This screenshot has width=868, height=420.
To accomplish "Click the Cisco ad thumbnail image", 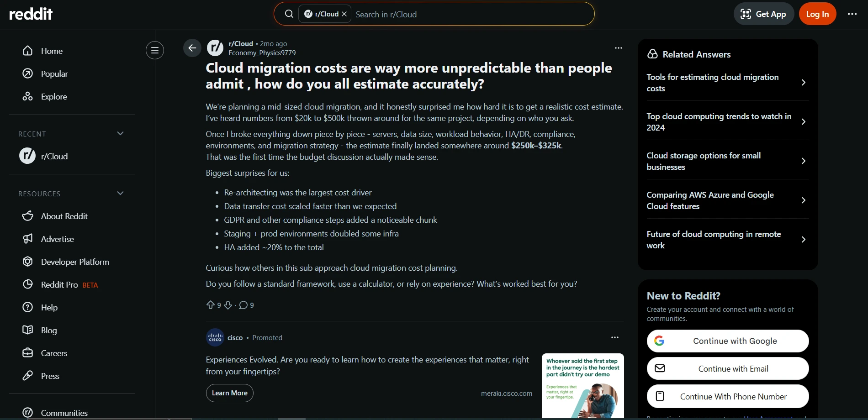I will [582, 386].
